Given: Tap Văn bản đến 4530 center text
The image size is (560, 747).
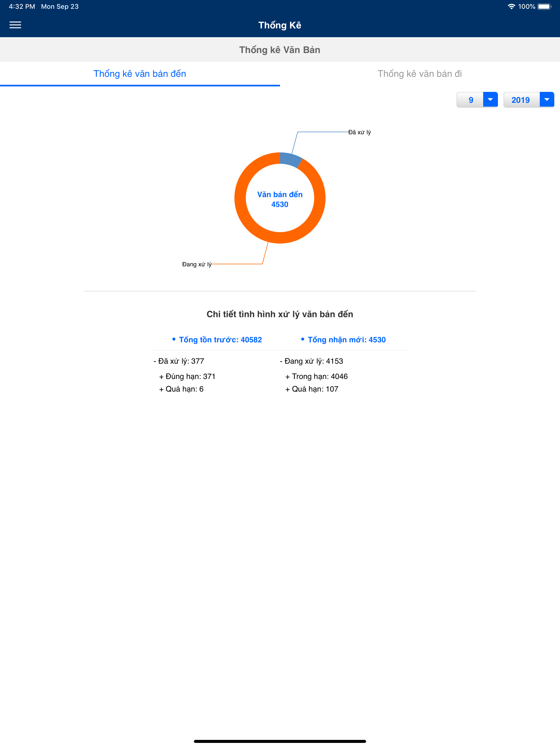Looking at the screenshot, I should click(x=280, y=199).
